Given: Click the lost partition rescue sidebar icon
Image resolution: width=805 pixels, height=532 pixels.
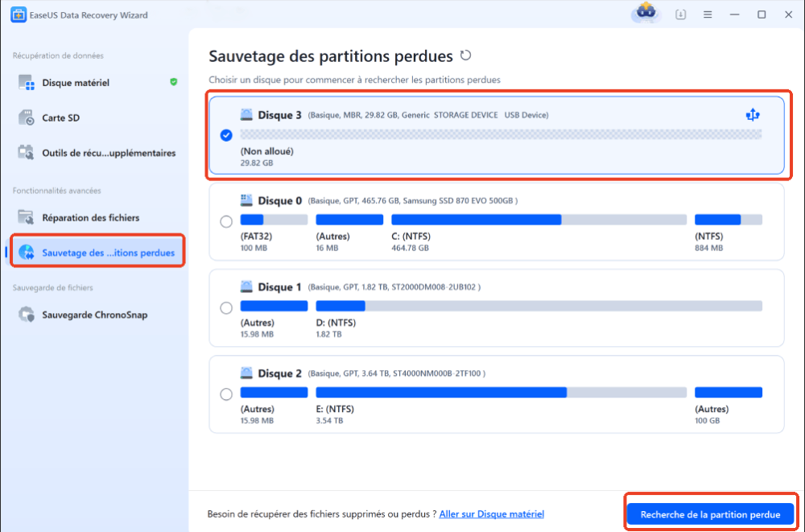Looking at the screenshot, I should tap(27, 252).
